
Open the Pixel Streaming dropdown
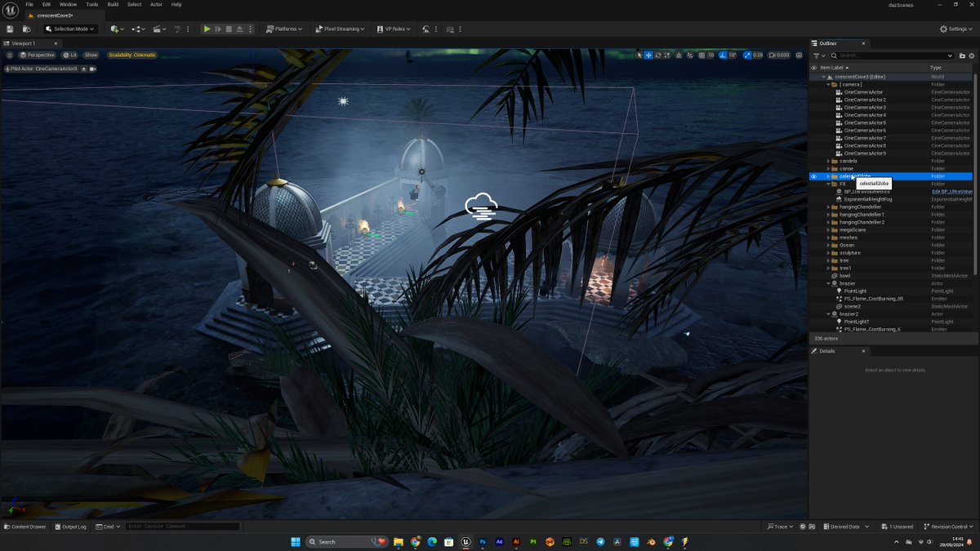point(340,29)
